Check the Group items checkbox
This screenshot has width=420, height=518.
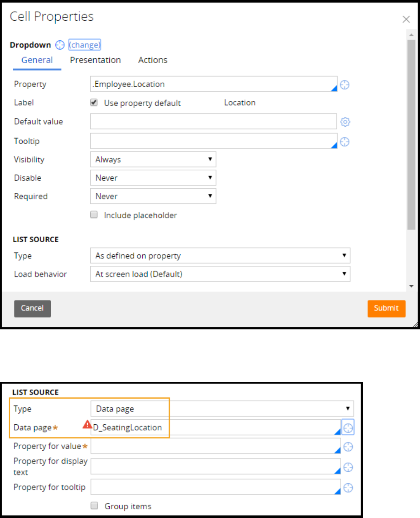pyautogui.click(x=94, y=506)
